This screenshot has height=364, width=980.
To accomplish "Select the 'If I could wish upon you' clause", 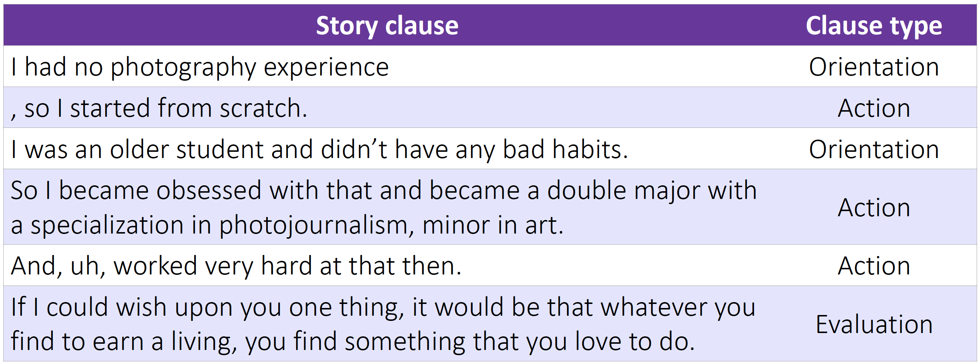I will [383, 324].
